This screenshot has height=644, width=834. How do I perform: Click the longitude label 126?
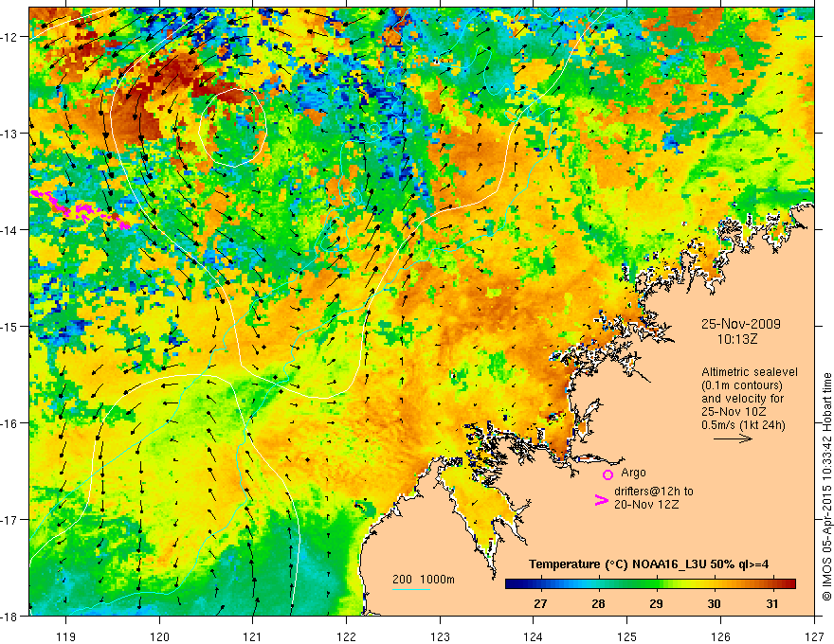click(720, 636)
